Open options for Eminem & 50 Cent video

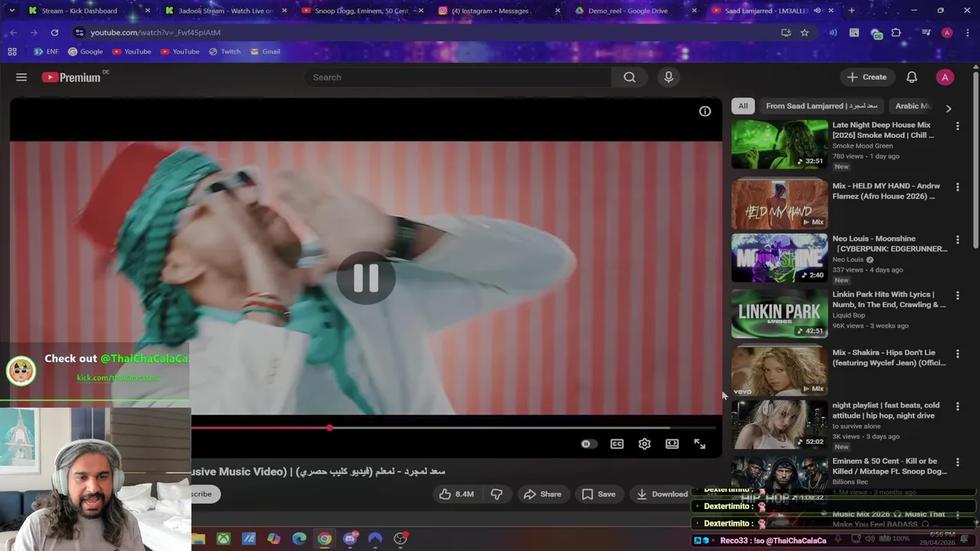click(x=957, y=462)
